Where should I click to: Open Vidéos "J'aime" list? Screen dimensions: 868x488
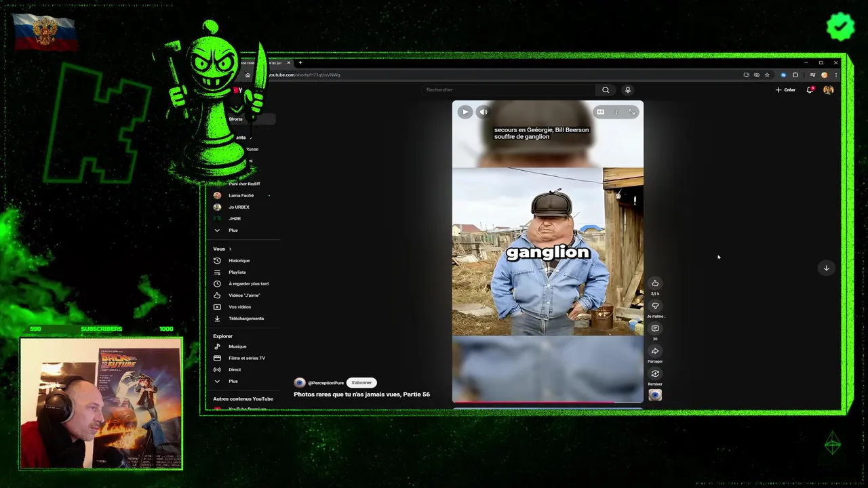pyautogui.click(x=243, y=295)
